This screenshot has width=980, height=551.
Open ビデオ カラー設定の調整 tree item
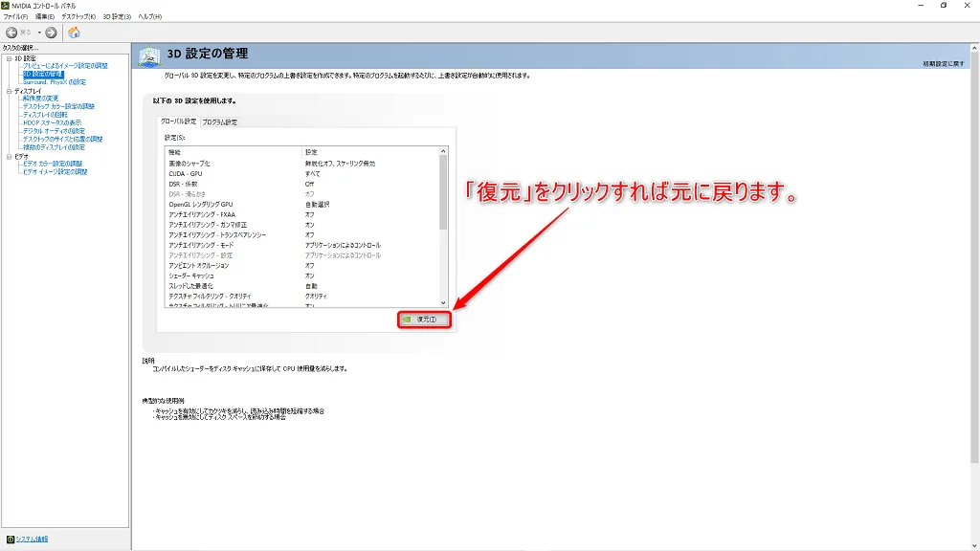coord(54,164)
